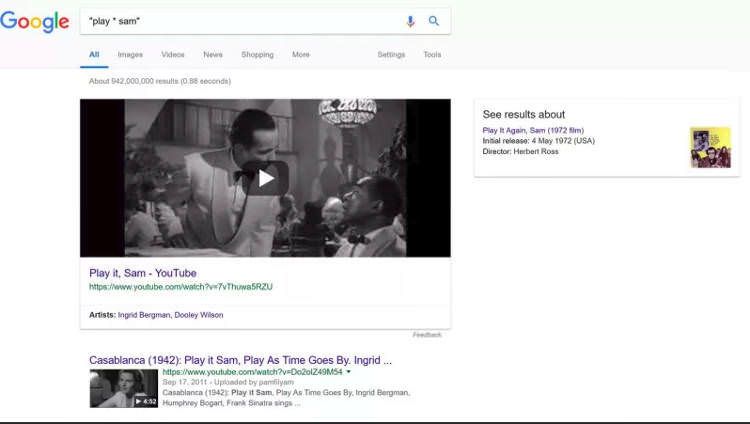The image size is (750, 424).
Task: Click the "Artists:" label
Action: pos(102,315)
